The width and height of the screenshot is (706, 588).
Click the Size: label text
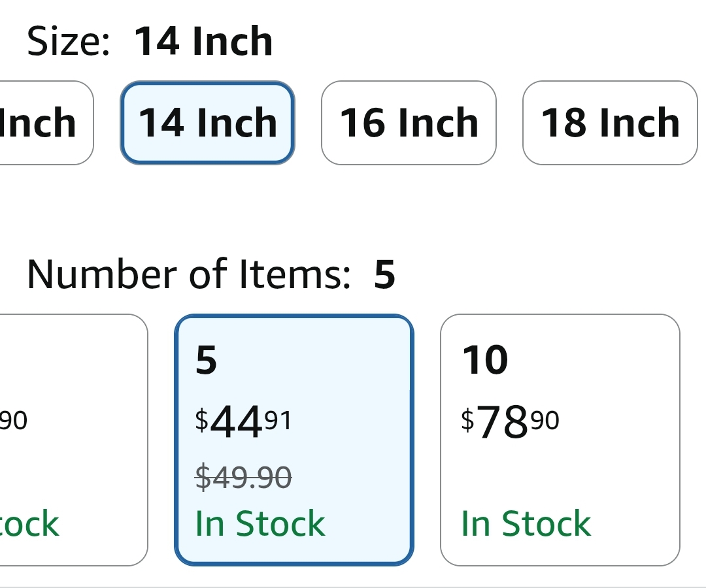point(69,41)
